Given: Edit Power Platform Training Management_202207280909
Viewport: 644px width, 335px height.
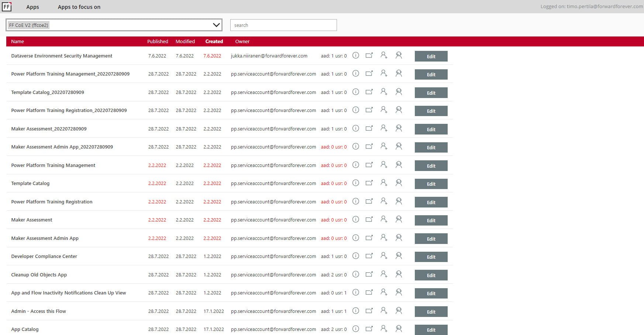Looking at the screenshot, I should pos(431,74).
